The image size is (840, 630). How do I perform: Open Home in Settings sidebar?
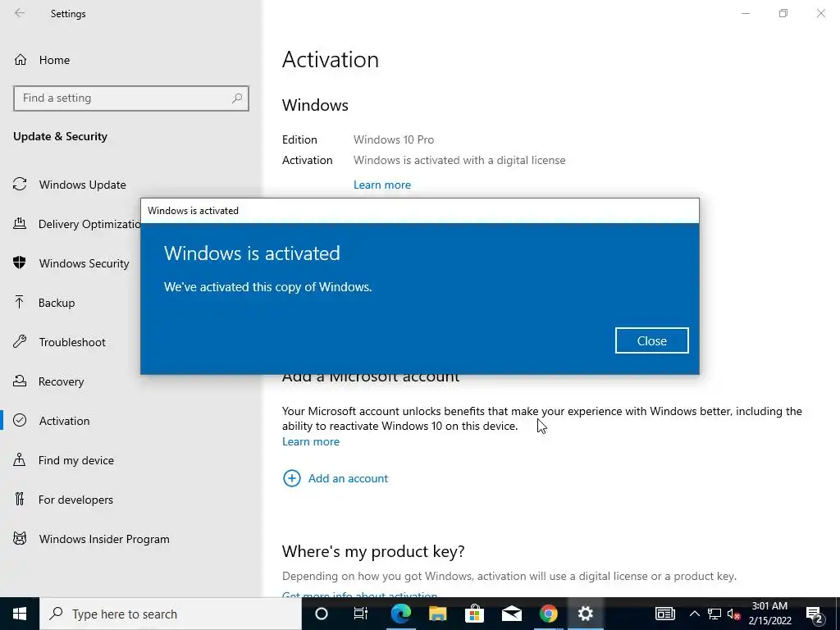tap(53, 60)
